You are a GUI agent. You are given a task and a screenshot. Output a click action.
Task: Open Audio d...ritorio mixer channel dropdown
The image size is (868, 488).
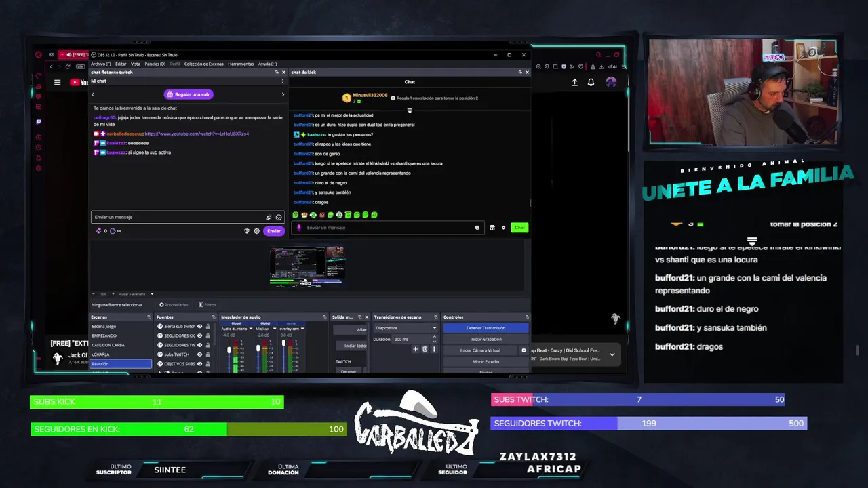(251, 329)
